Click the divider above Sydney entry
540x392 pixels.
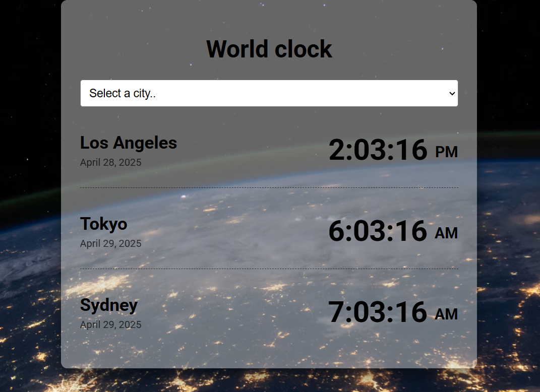269,269
